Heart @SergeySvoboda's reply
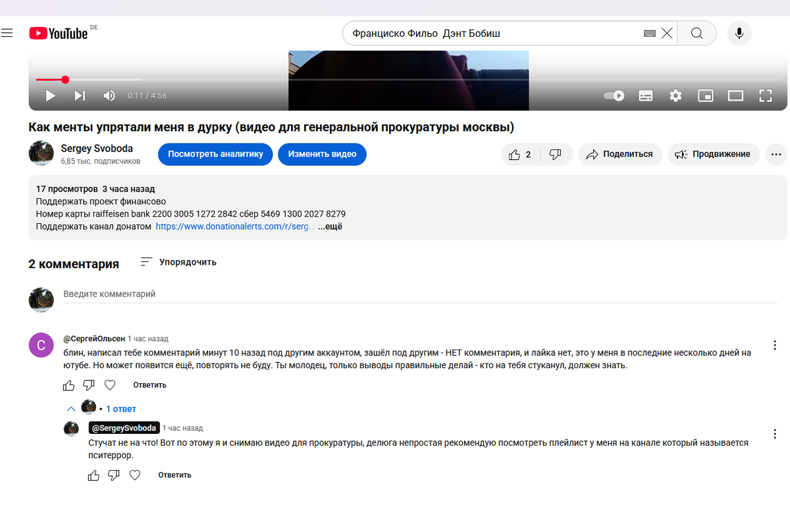 click(x=135, y=475)
